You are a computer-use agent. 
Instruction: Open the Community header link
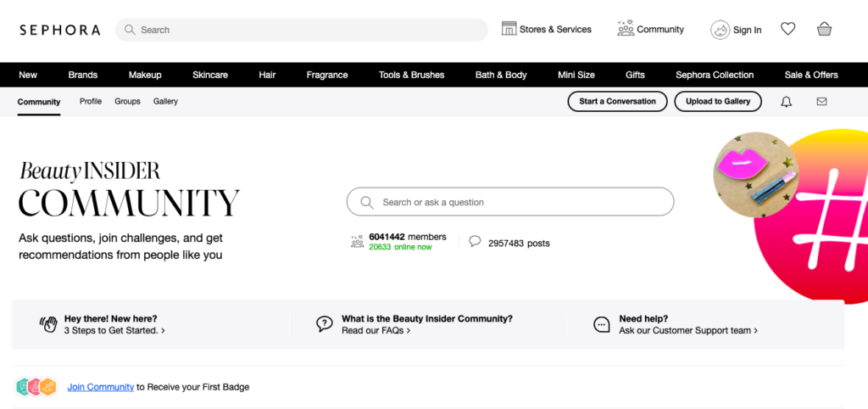tap(660, 30)
